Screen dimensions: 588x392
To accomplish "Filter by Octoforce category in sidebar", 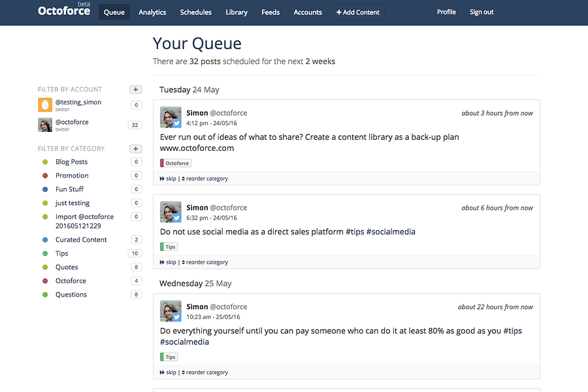I will point(71,280).
